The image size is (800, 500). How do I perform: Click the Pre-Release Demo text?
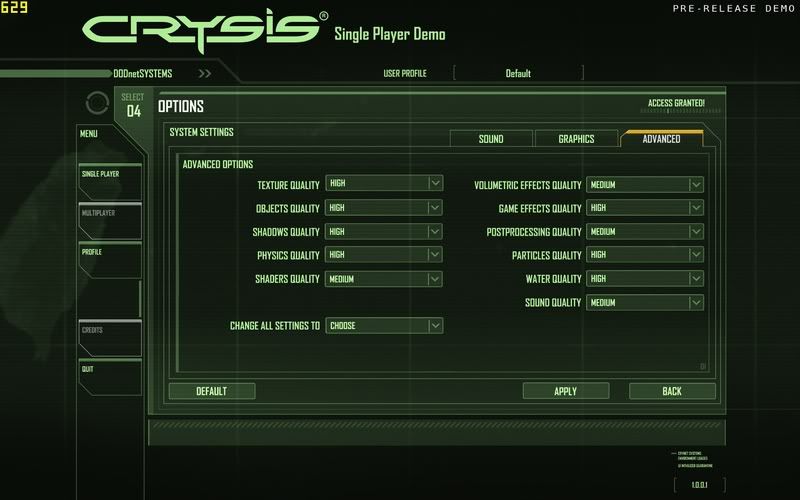pyautogui.click(x=734, y=9)
